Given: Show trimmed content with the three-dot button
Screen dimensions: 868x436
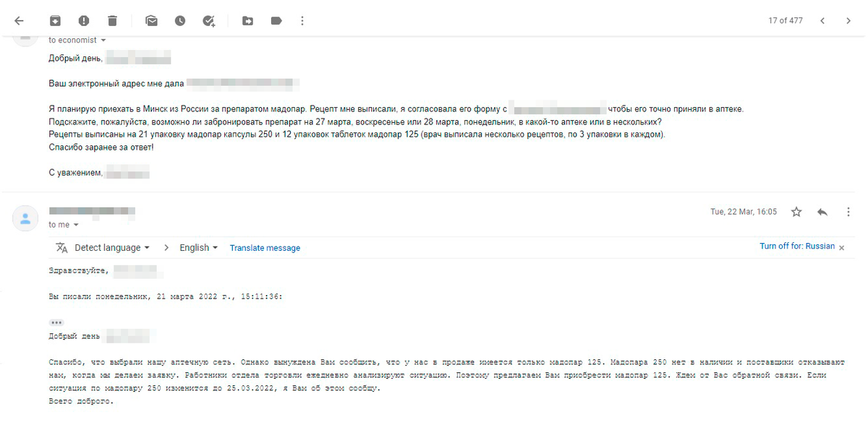Looking at the screenshot, I should [x=56, y=322].
